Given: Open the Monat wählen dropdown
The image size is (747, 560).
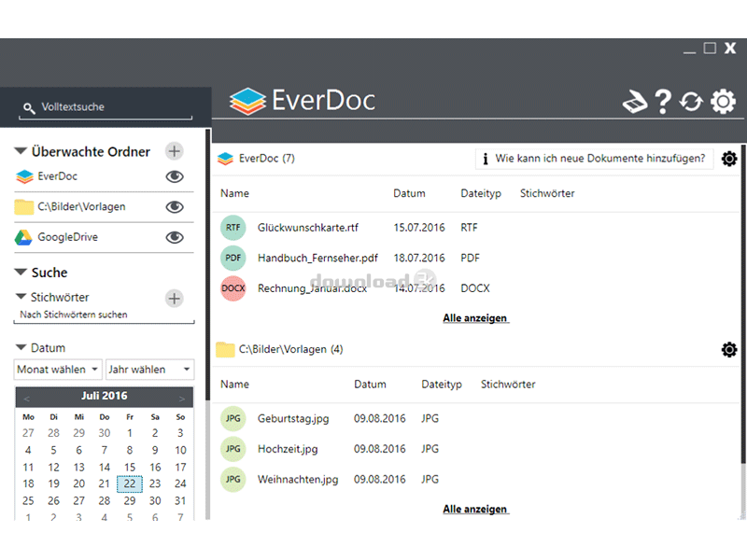Looking at the screenshot, I should click(58, 370).
